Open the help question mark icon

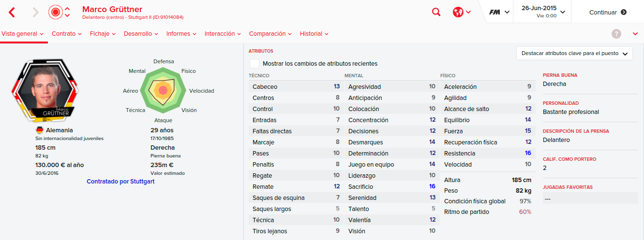616,34
